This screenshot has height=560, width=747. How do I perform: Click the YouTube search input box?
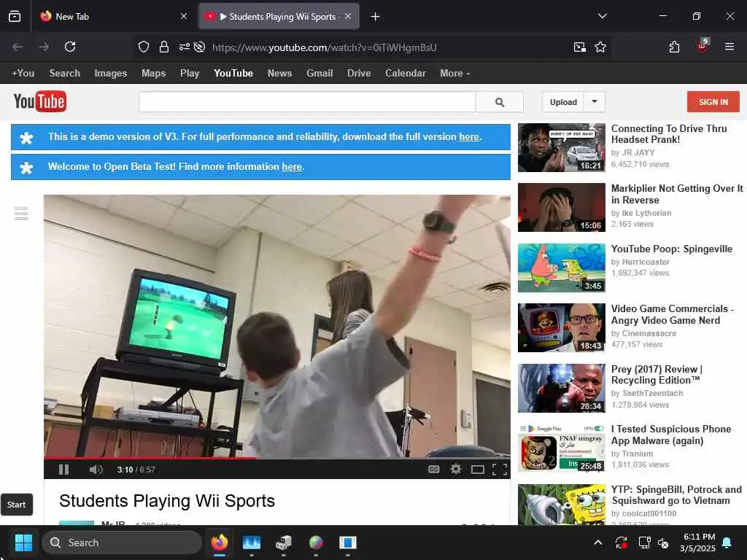[x=307, y=102]
